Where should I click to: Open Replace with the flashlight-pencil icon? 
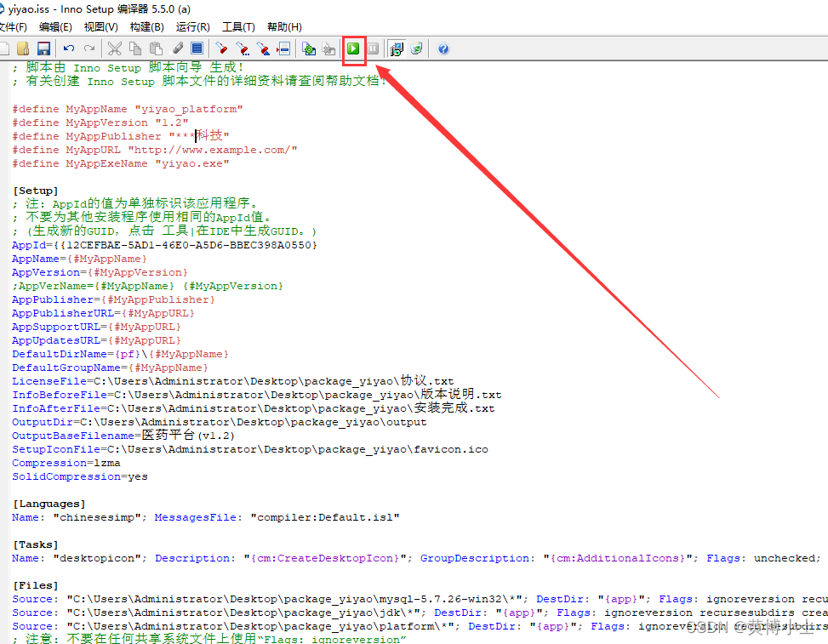coord(263,48)
